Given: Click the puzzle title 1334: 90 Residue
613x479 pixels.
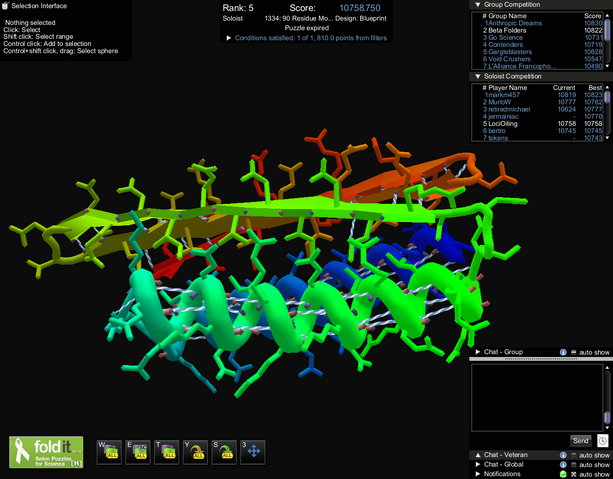Looking at the screenshot, I should pos(298,18).
